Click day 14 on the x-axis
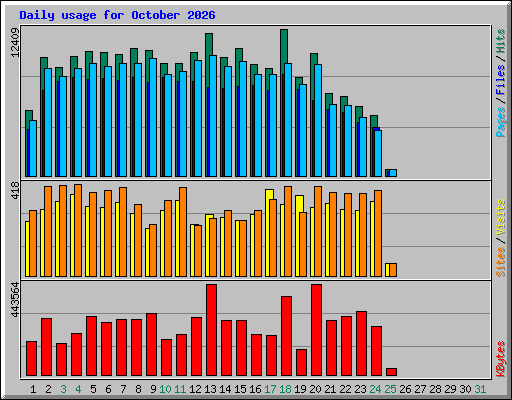The width and height of the screenshot is (512, 400). point(225,389)
